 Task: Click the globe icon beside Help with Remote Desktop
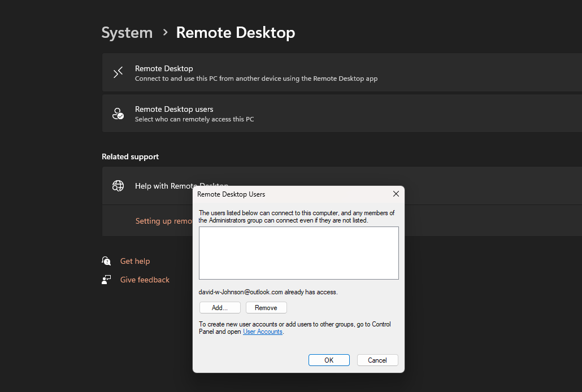[118, 185]
